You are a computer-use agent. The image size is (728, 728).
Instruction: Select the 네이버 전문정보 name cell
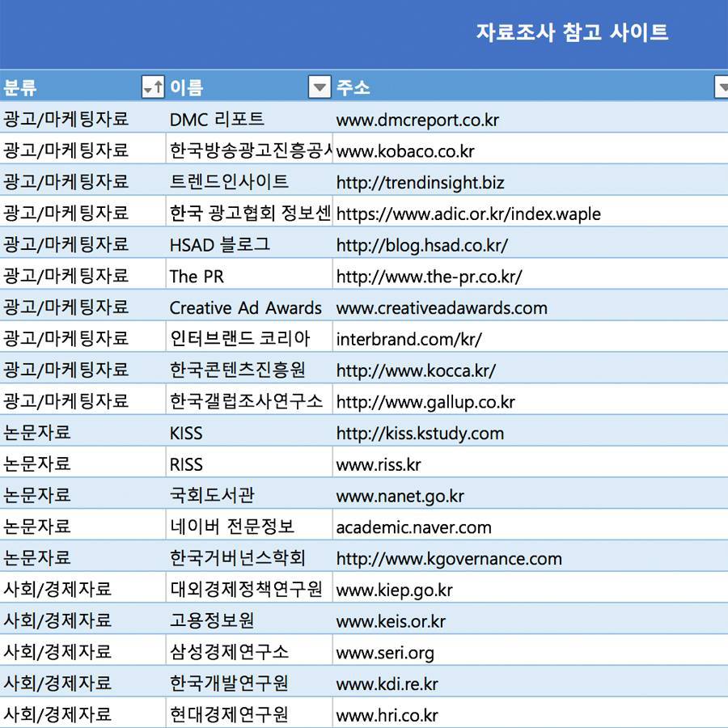pyautogui.click(x=249, y=525)
